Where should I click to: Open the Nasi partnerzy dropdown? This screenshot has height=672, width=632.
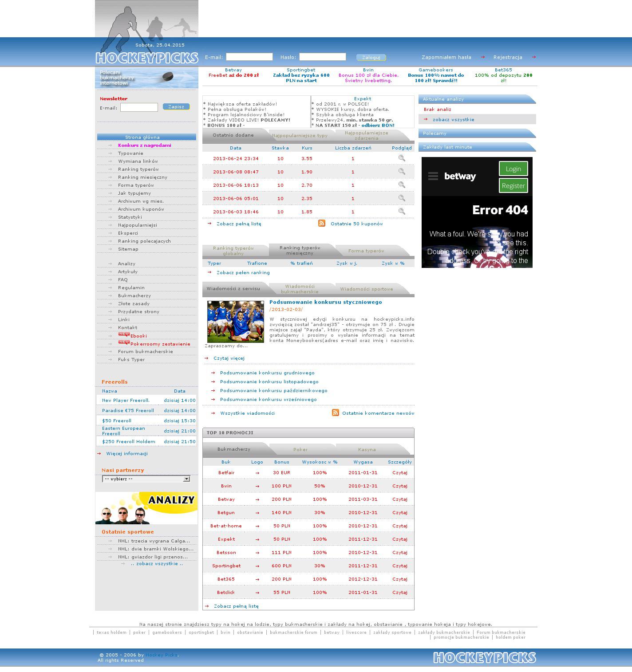click(x=146, y=479)
